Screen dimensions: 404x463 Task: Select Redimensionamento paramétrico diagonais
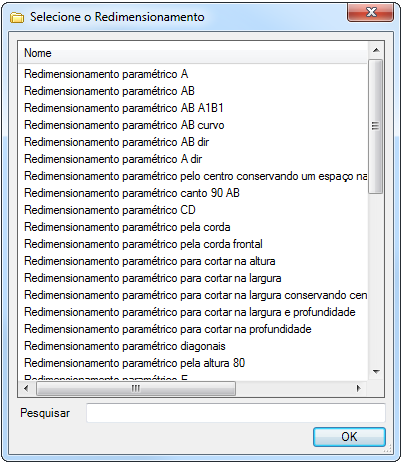[125, 346]
